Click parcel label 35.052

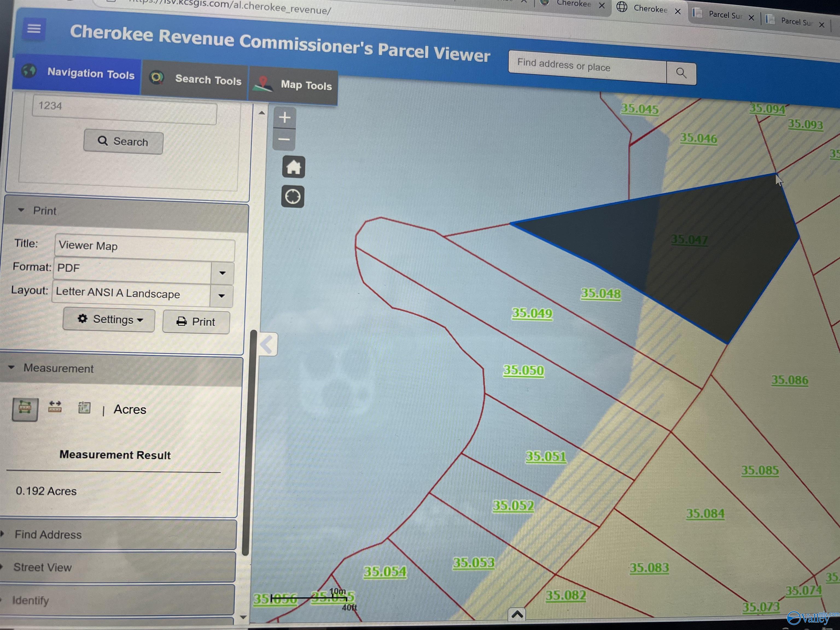pyautogui.click(x=514, y=505)
